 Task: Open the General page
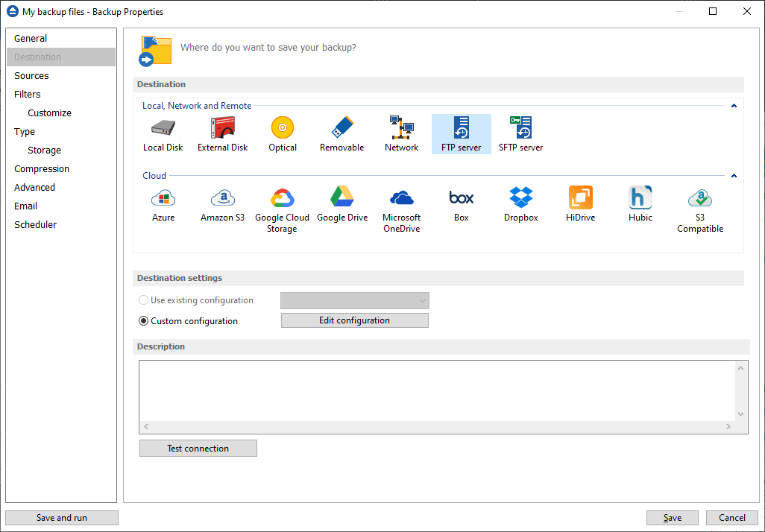tap(61, 38)
